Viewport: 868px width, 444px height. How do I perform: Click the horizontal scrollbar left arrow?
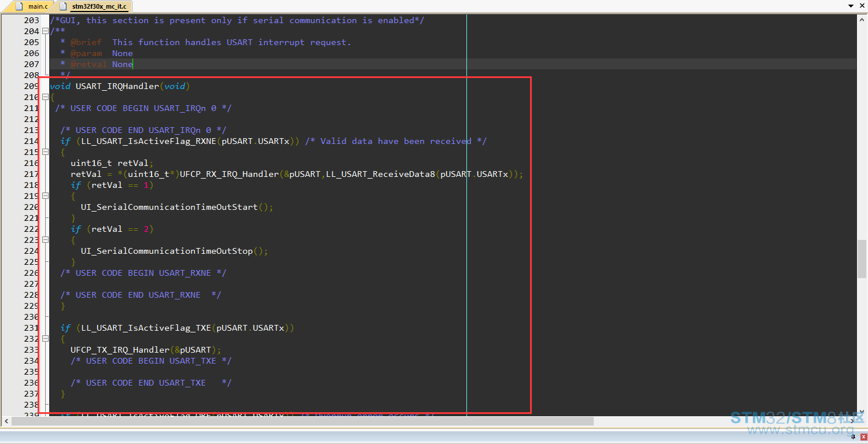5,421
